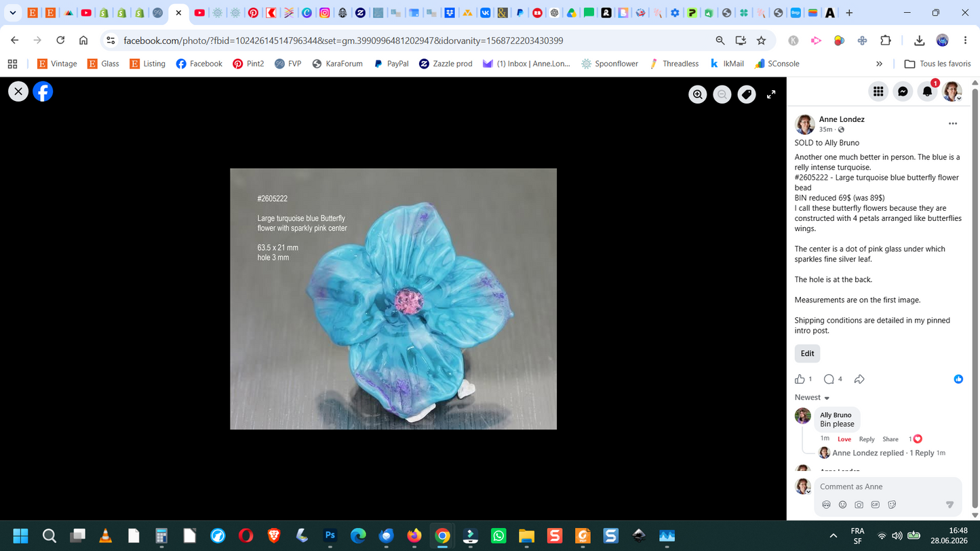The image size is (980, 551).
Task: Open post options three-dot menu
Action: (x=953, y=123)
